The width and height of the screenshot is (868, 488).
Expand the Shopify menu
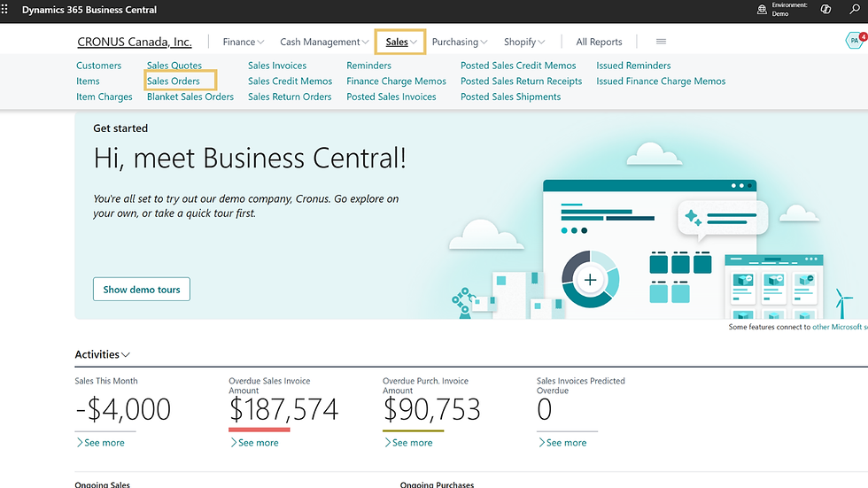coord(524,42)
